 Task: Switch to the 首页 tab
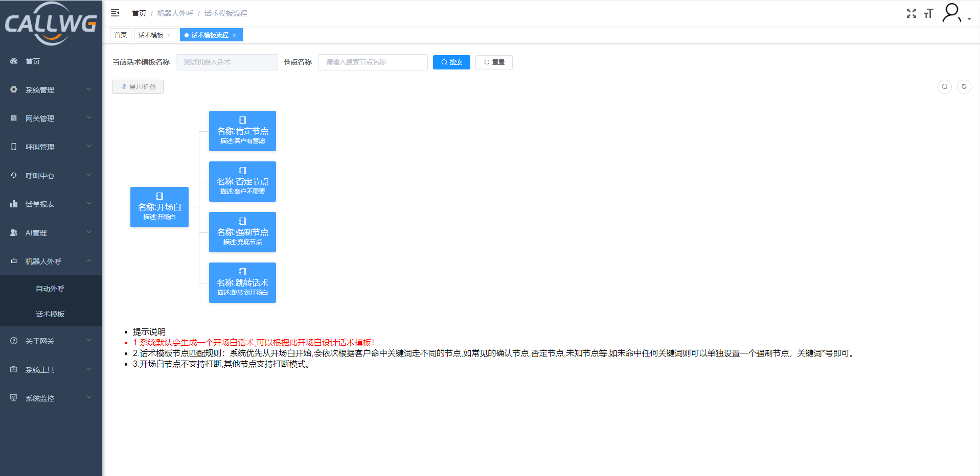click(x=121, y=35)
